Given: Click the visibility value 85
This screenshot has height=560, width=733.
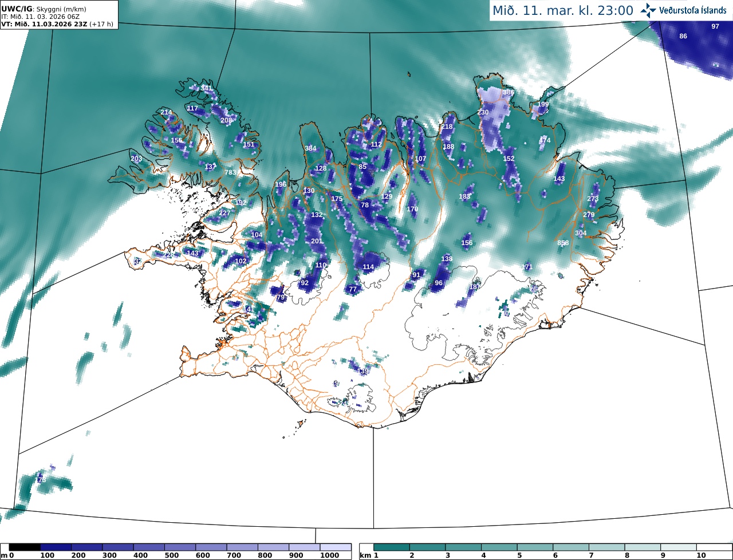Looking at the screenshot, I should (x=362, y=167).
